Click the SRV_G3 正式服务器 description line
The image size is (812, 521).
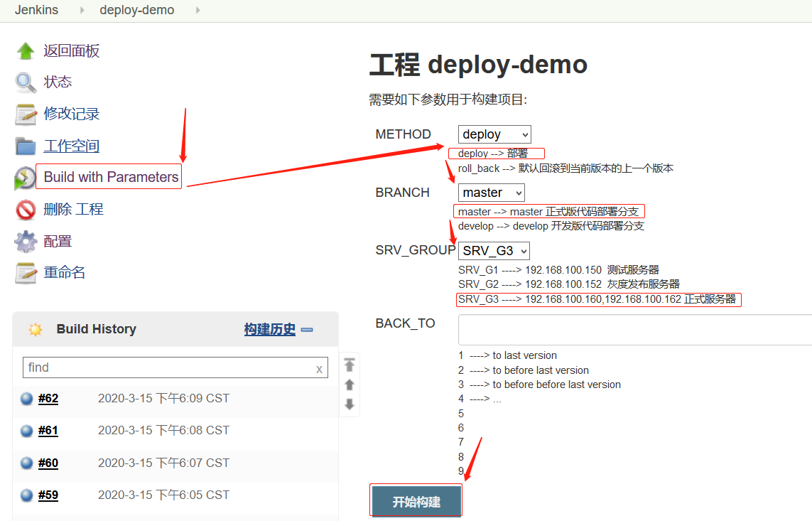(597, 299)
